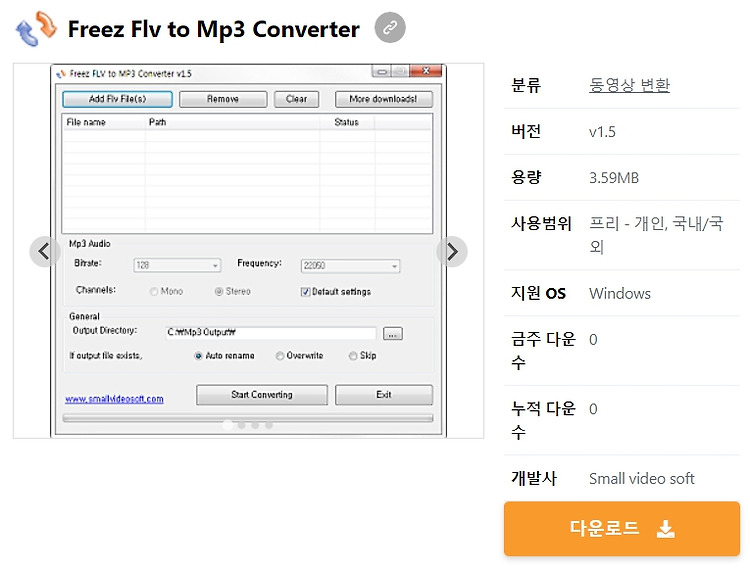The width and height of the screenshot is (750, 570).
Task: Click the license text 프리 - 개인, 국내/국외
Action: (656, 235)
